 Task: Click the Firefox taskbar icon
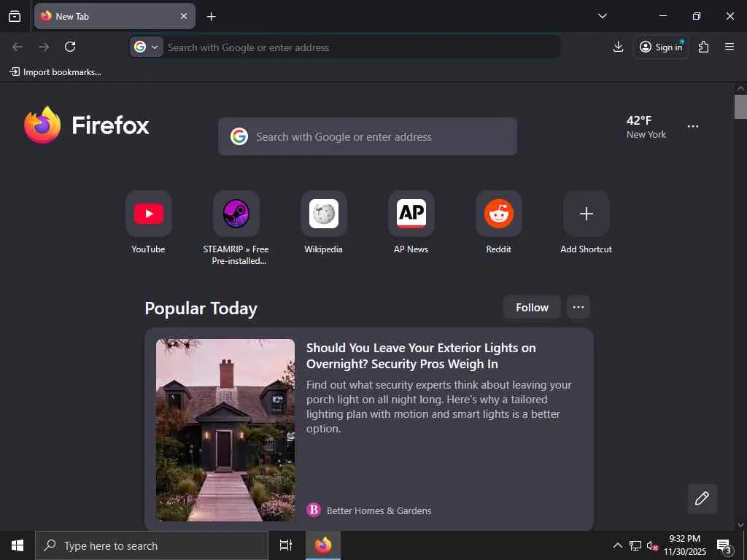click(x=323, y=545)
